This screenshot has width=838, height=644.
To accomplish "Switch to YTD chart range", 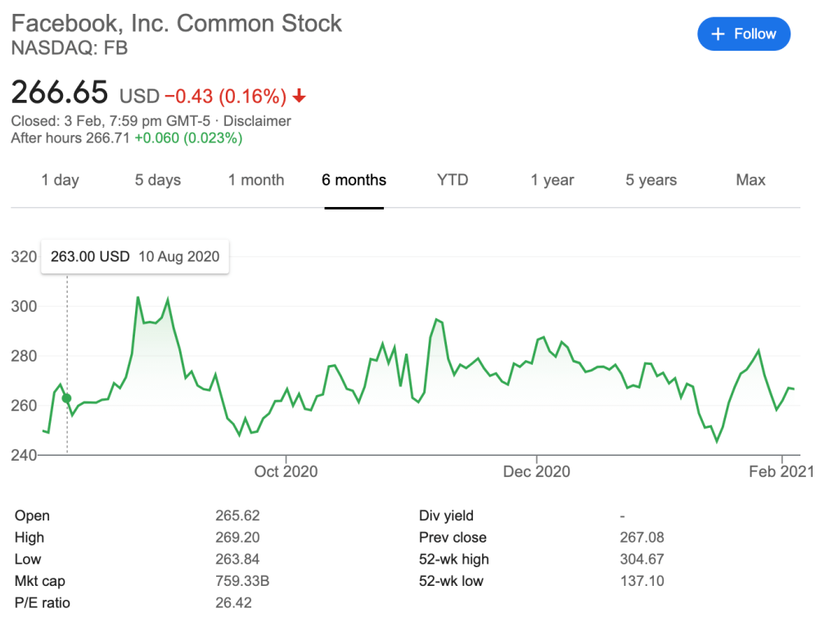I will click(453, 180).
